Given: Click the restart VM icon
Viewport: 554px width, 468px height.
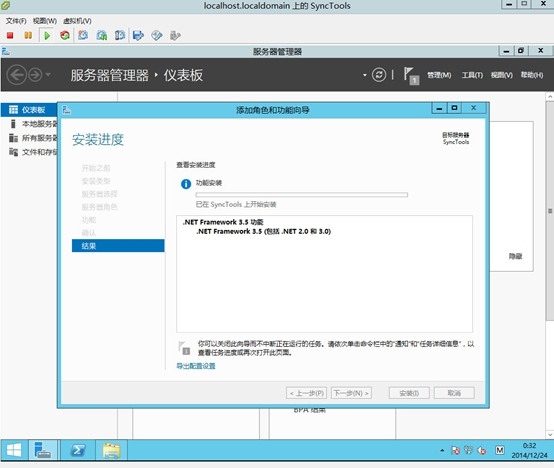Looking at the screenshot, I should (65, 35).
